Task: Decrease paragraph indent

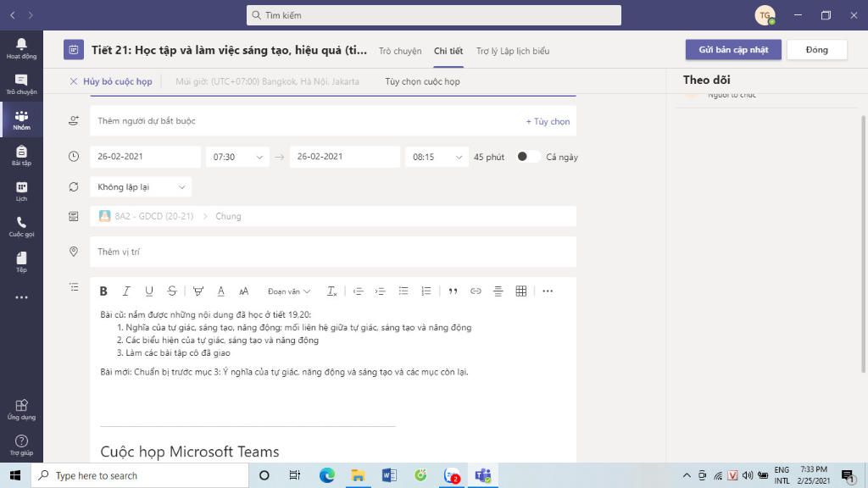Action: pyautogui.click(x=358, y=291)
